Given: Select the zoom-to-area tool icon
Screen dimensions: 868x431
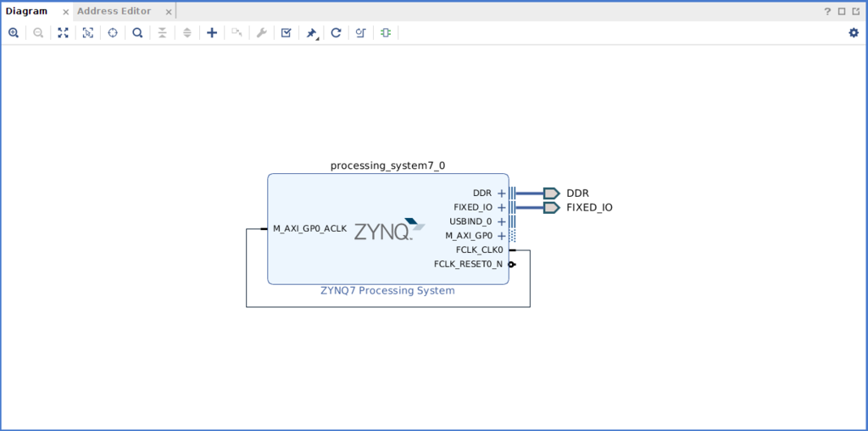Looking at the screenshot, I should tap(88, 33).
